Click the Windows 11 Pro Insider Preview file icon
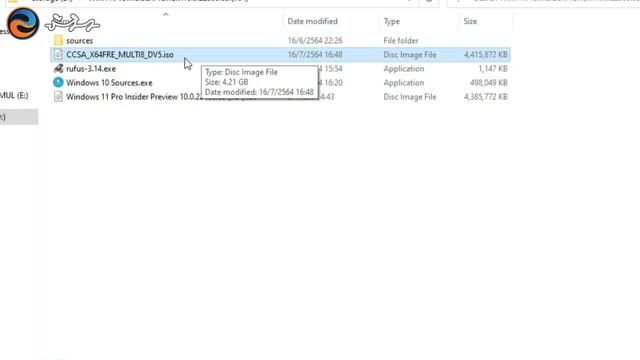The width and height of the screenshot is (640, 360). [x=58, y=97]
